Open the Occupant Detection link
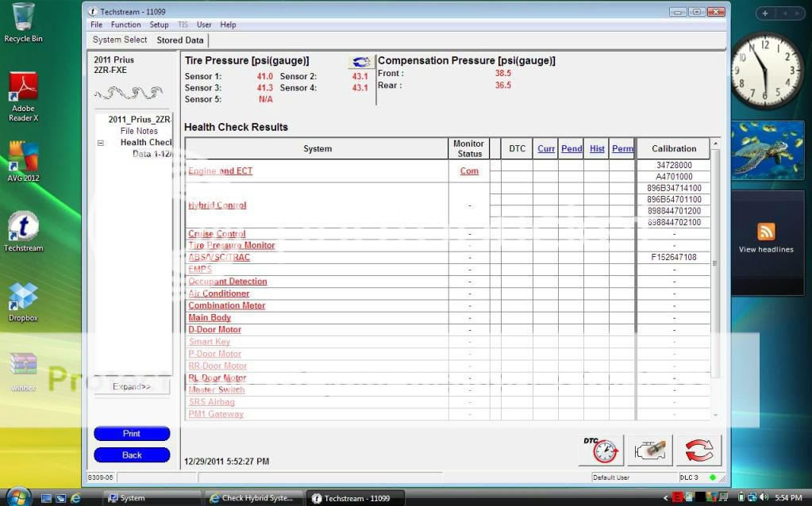 [x=227, y=282]
